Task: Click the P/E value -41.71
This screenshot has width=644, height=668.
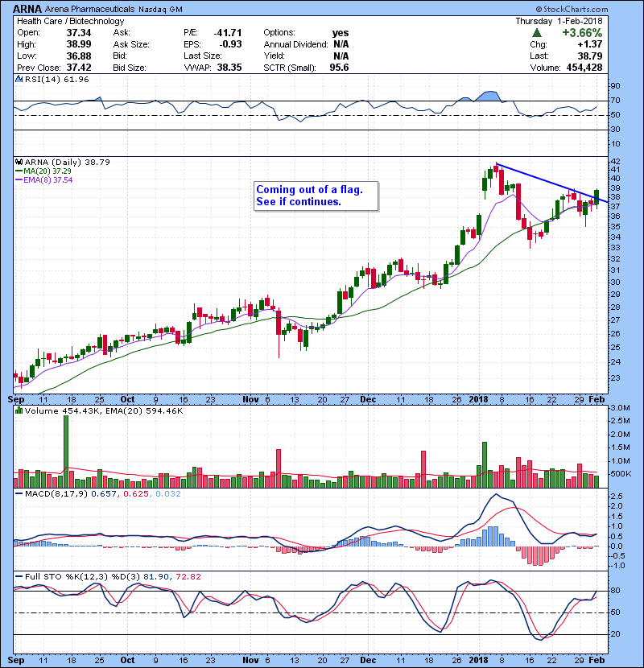Action: tap(228, 33)
